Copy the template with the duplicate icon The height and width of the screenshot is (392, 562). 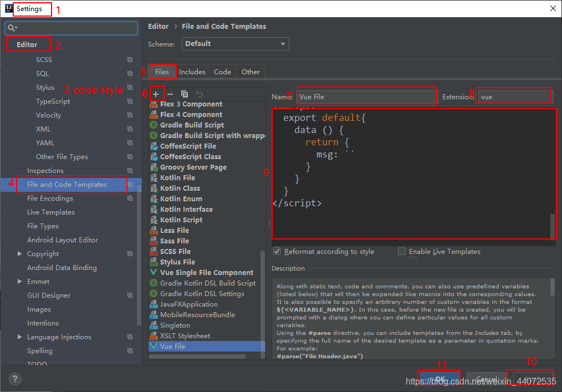pos(185,94)
